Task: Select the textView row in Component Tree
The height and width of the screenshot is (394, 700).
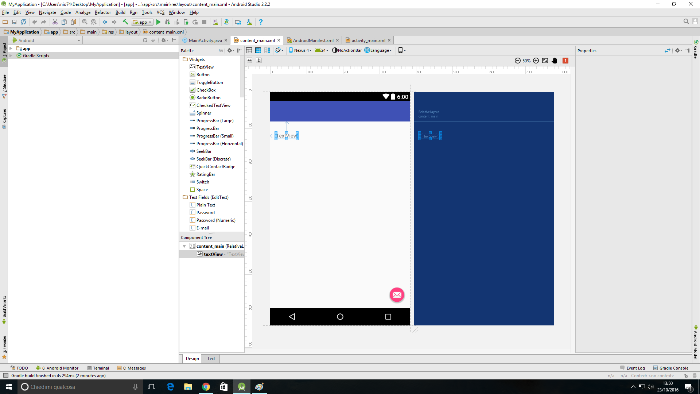Action: click(x=212, y=254)
